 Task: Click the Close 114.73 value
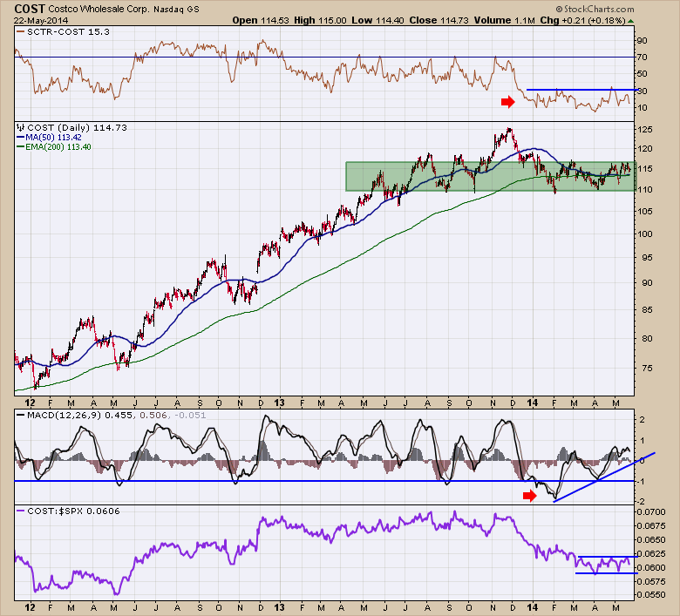(439, 20)
